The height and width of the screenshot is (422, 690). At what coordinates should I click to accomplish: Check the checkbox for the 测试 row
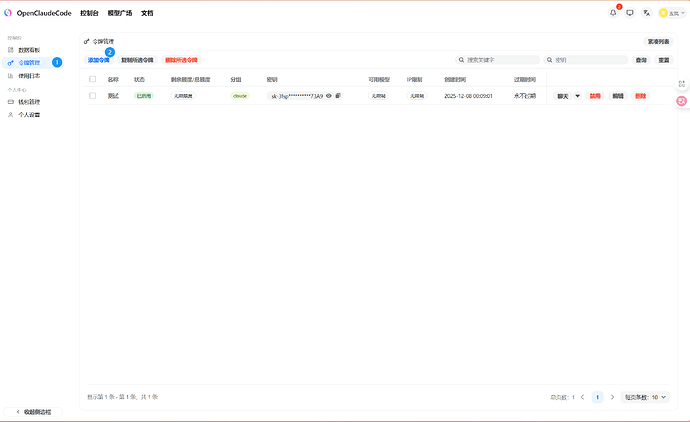(x=93, y=95)
